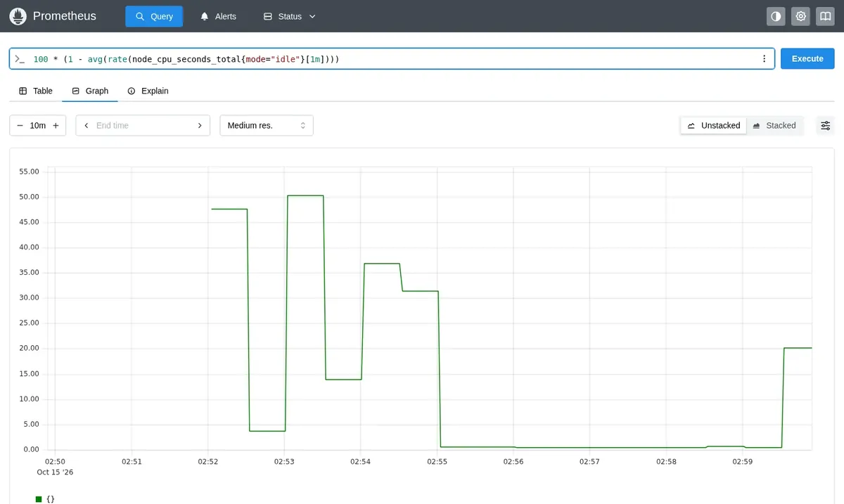Click the green series legend swatch
The image size is (844, 504).
pyautogui.click(x=39, y=498)
